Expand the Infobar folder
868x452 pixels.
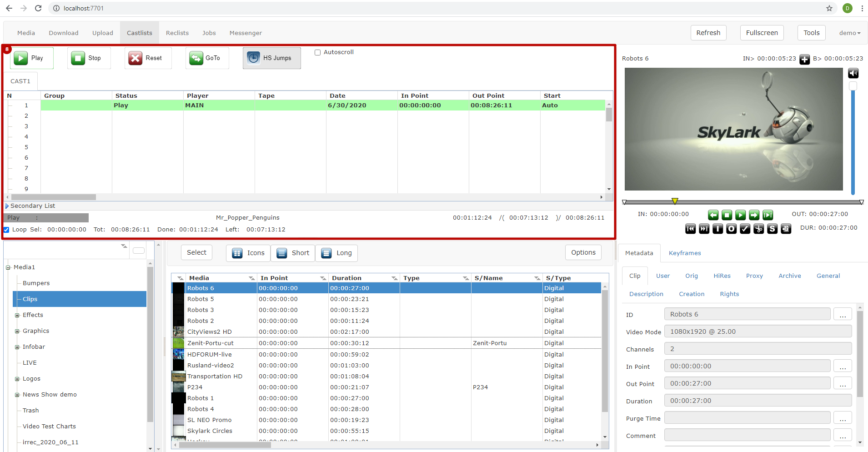point(17,347)
